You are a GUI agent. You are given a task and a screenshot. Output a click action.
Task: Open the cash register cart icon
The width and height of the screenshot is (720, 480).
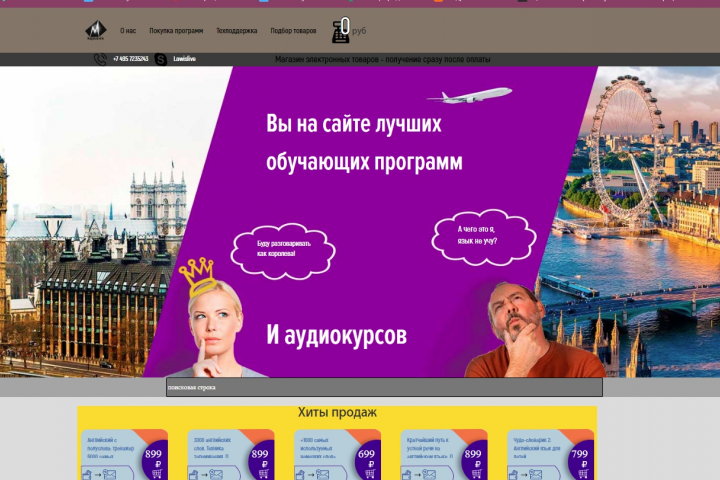pos(340,32)
